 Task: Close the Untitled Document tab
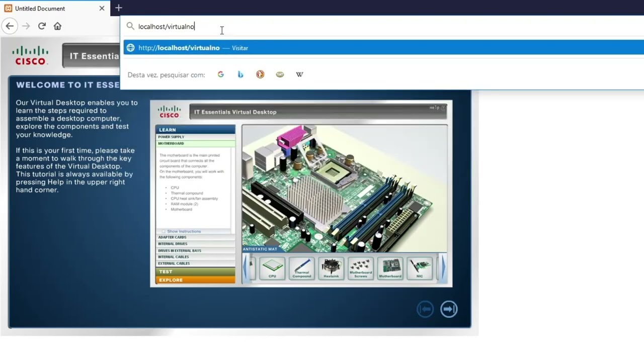tap(102, 9)
